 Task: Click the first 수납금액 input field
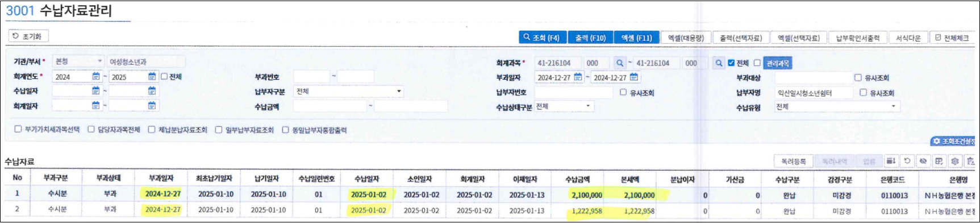[330, 106]
